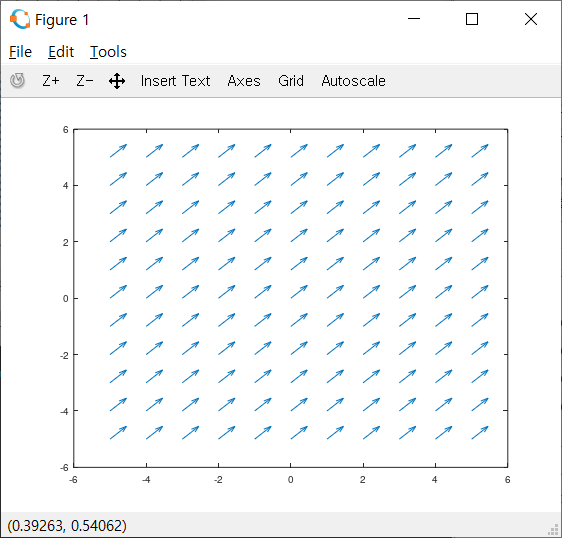The image size is (562, 538).
Task: Click the coordinates readout in status bar
Action: coord(67,525)
